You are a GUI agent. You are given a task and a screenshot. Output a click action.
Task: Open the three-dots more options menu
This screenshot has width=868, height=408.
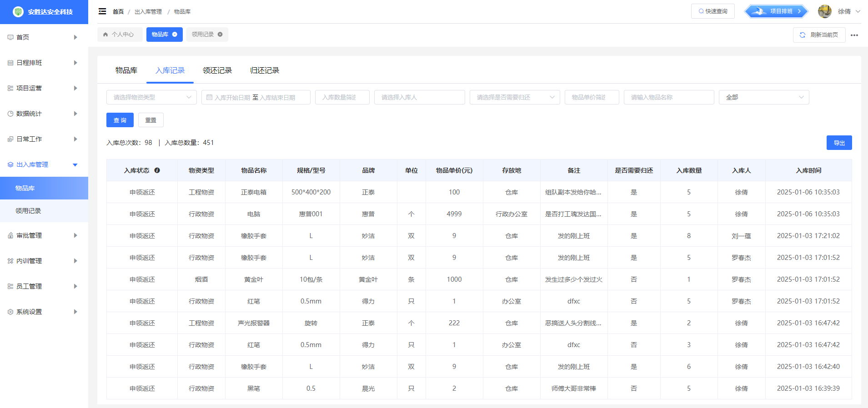pos(854,35)
